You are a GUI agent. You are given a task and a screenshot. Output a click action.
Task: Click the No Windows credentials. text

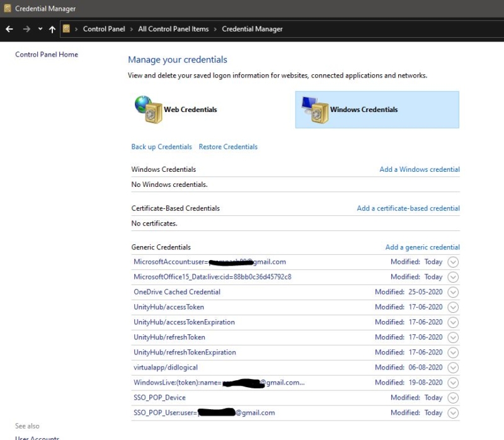[x=169, y=184]
